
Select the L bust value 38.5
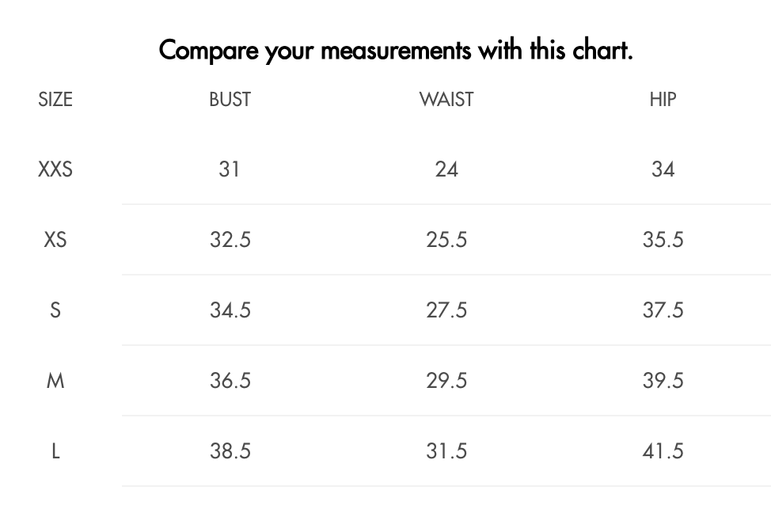[230, 451]
